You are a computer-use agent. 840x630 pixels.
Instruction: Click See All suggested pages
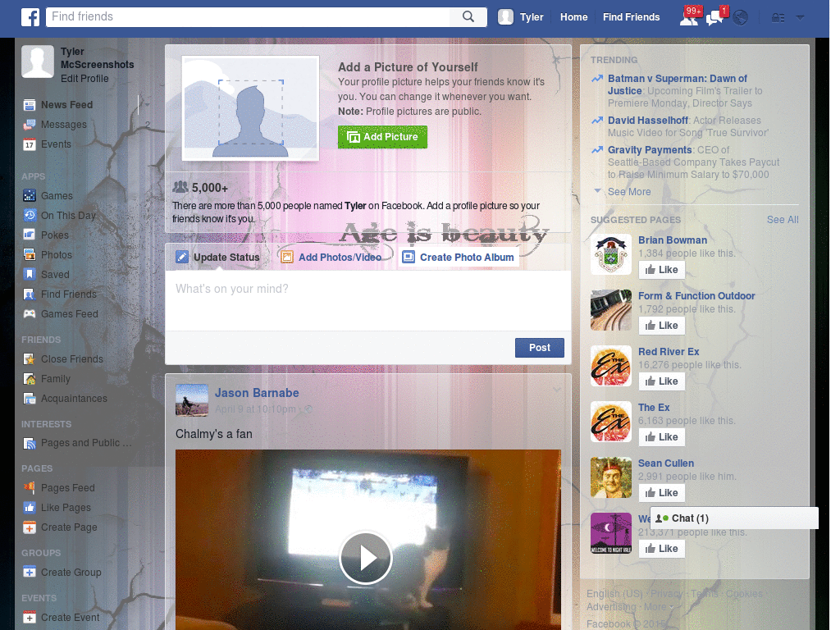[x=782, y=220]
